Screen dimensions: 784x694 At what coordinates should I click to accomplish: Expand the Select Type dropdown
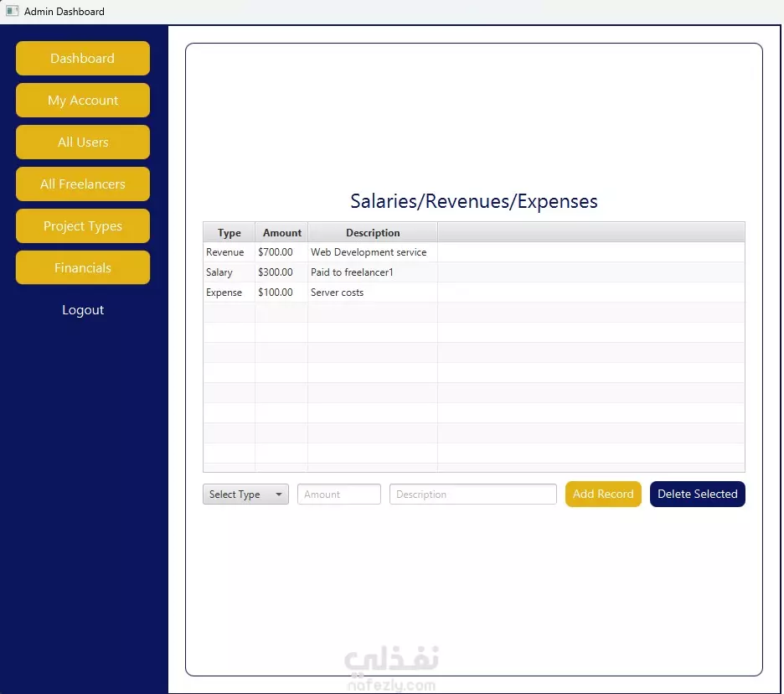pos(245,495)
